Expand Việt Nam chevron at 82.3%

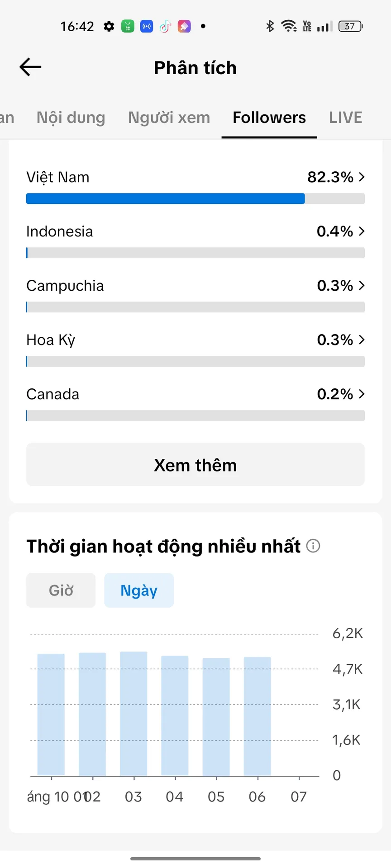click(362, 177)
